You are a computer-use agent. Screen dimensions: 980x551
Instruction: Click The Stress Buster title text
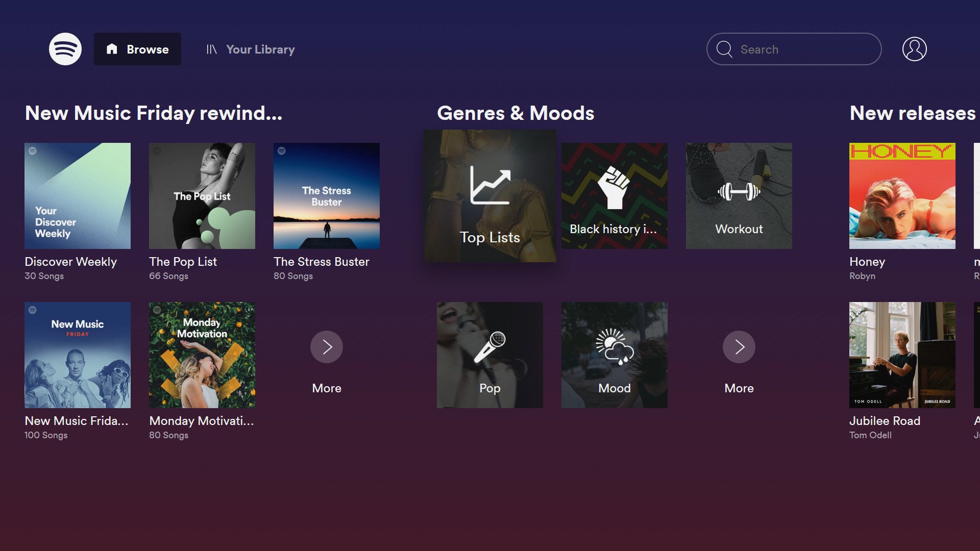[322, 262]
